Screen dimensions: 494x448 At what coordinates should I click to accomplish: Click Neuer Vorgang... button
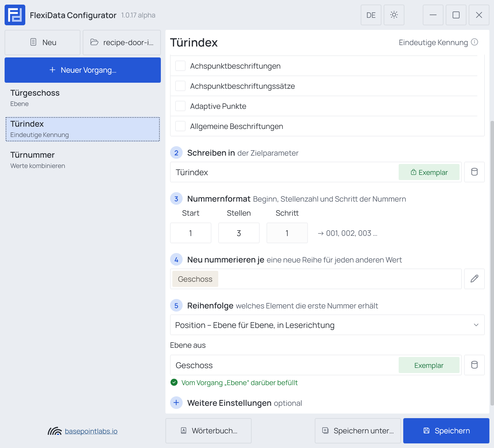point(83,70)
